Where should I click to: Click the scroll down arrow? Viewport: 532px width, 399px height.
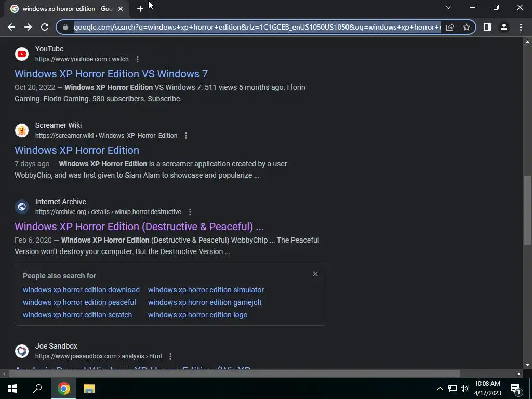coord(527,365)
